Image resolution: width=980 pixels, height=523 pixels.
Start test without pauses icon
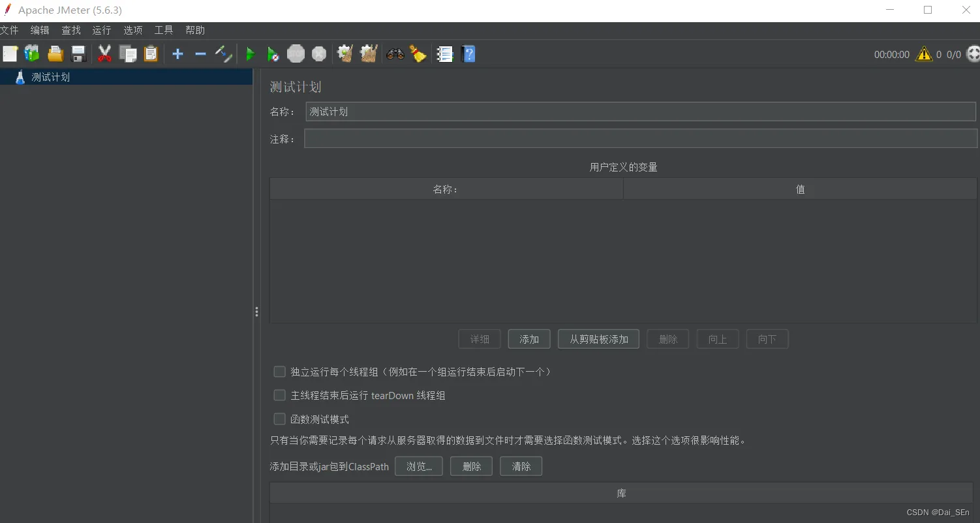point(273,54)
